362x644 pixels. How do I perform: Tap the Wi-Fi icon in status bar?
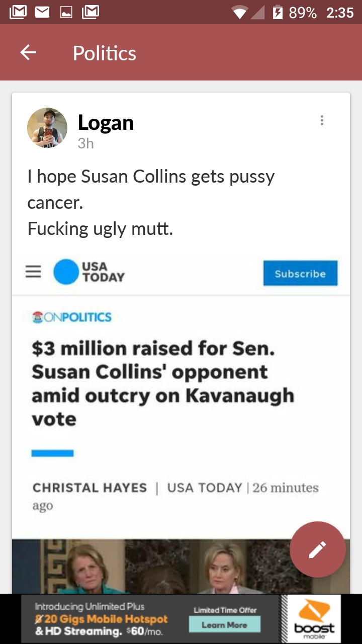(240, 12)
